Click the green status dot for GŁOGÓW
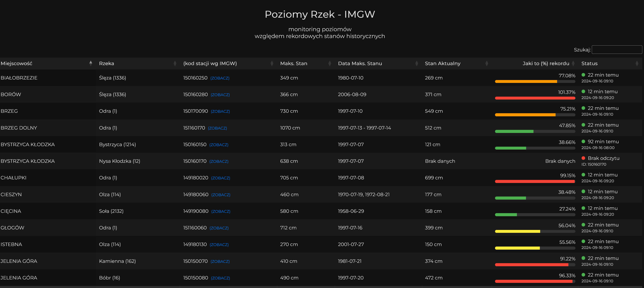This screenshot has width=644, height=288. pos(583,225)
